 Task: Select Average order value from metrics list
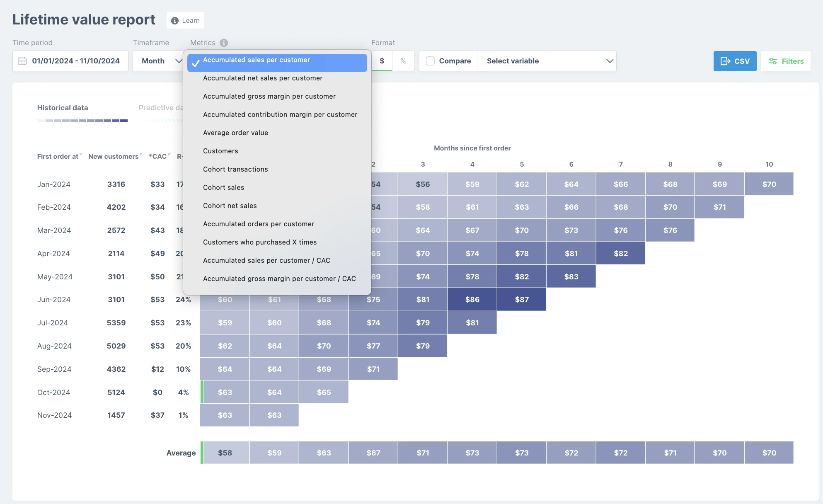(x=235, y=133)
